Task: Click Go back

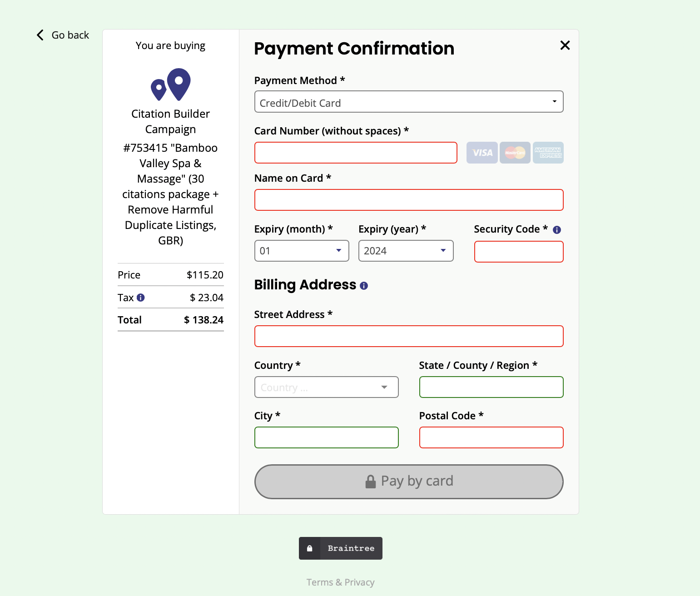Action: (62, 35)
